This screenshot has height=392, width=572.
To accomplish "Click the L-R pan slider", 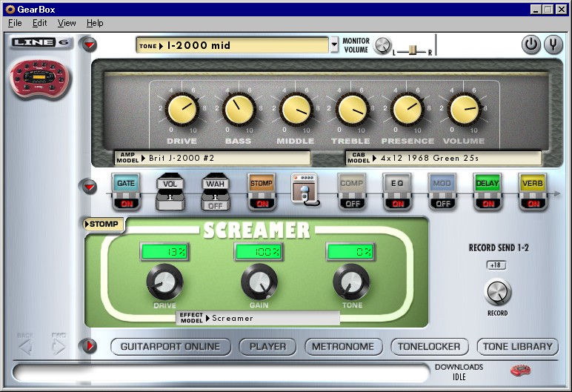I will [x=412, y=50].
